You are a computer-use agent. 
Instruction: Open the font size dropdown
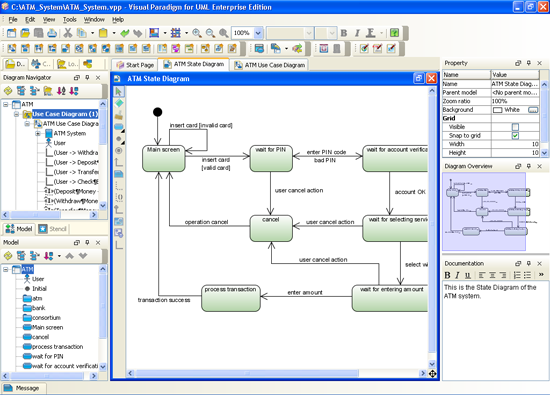pyautogui.click(x=332, y=33)
